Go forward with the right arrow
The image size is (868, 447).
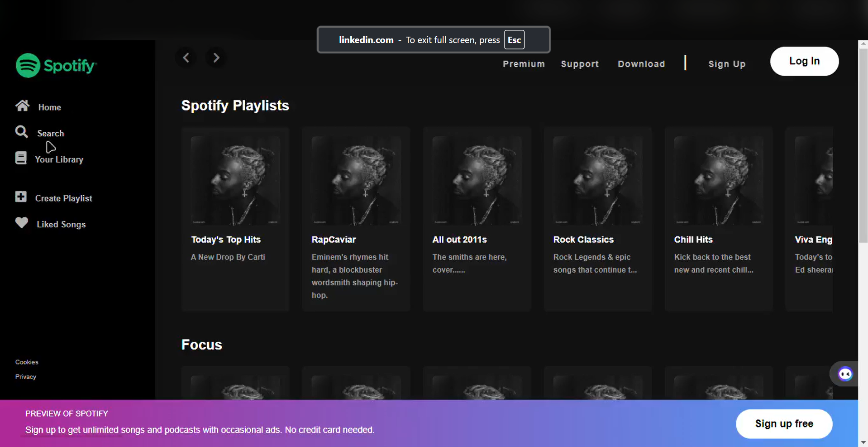pos(216,58)
